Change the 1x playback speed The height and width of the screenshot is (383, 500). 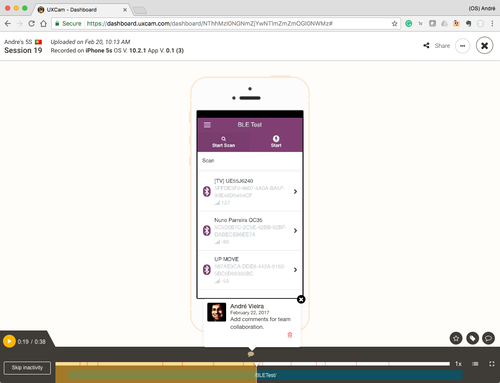click(459, 364)
